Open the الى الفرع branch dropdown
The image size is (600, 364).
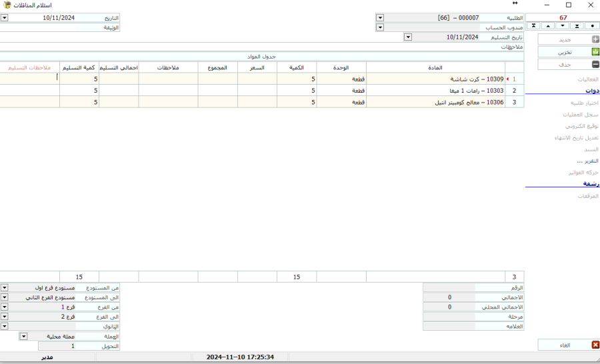4,317
